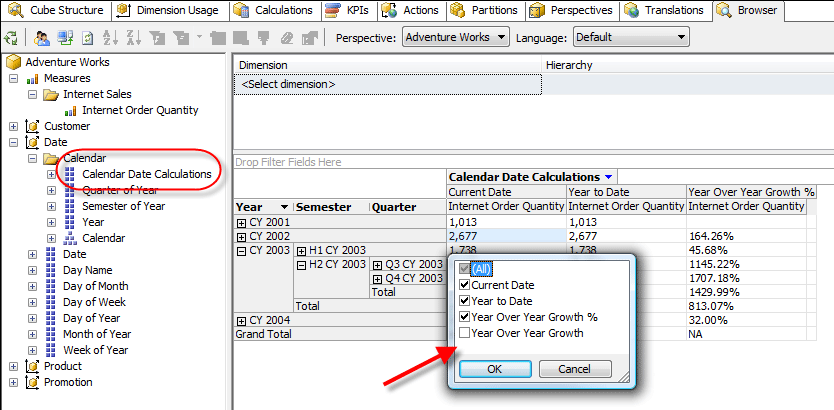Viewport: 834px width, 410px height.
Task: Open the Calendar Date Calculations column filter arrow
Action: [608, 178]
